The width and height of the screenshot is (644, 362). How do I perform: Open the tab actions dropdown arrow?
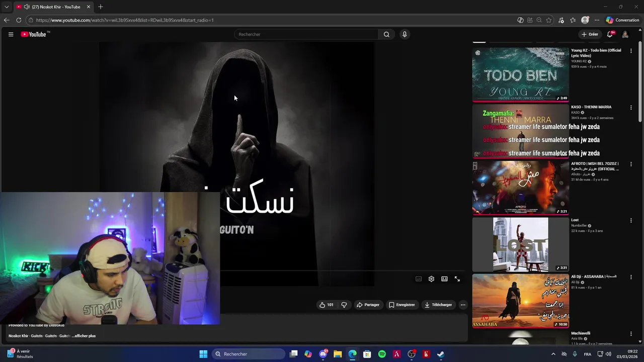point(7,7)
